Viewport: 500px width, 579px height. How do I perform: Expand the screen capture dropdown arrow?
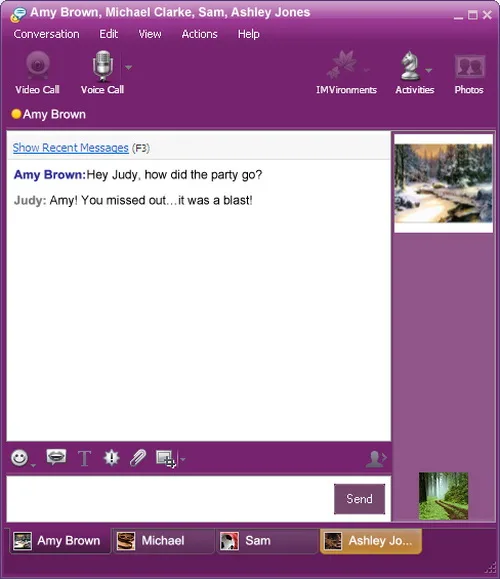click(x=182, y=459)
